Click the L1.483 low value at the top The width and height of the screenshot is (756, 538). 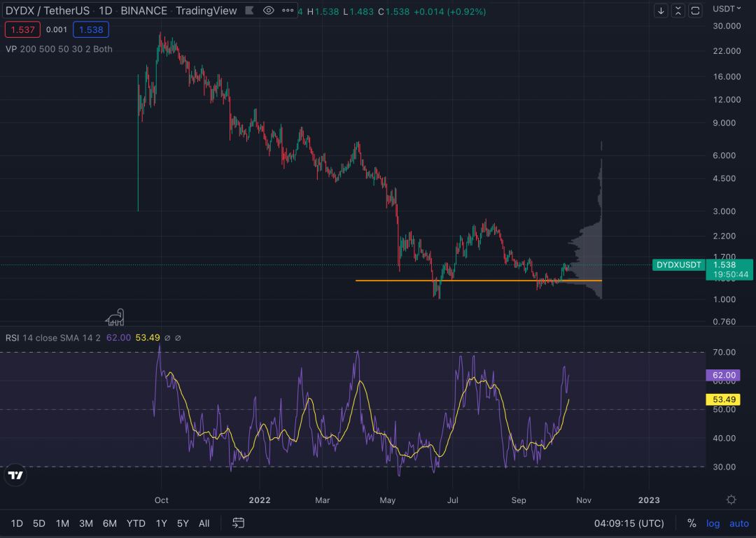(x=358, y=11)
